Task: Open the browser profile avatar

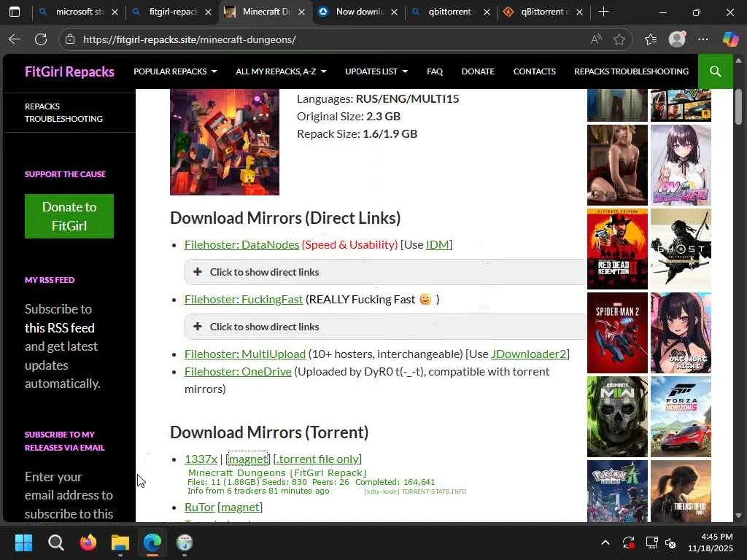Action: click(677, 39)
